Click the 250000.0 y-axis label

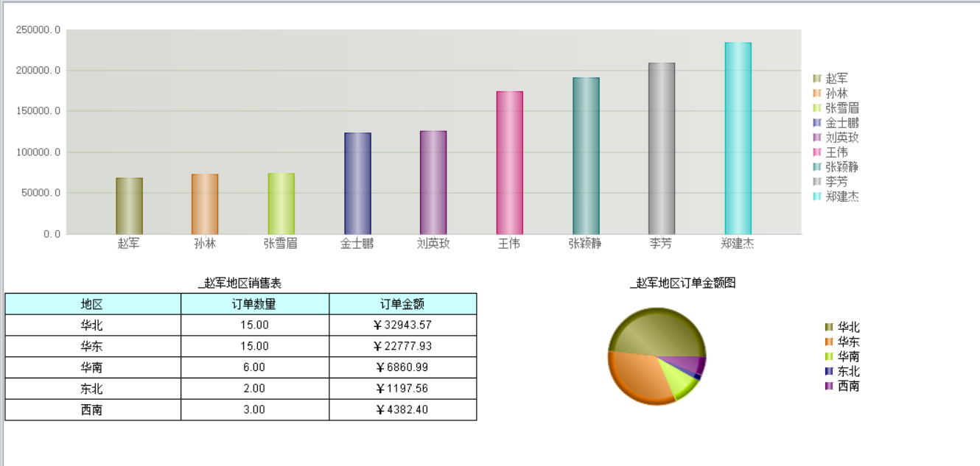point(38,30)
